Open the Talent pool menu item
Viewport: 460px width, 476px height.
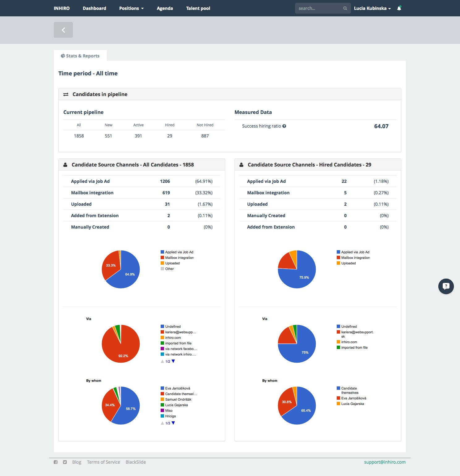198,8
